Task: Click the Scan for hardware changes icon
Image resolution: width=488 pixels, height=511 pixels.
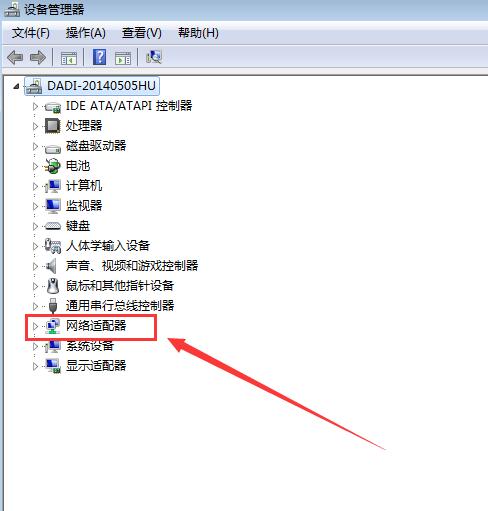Action: click(x=153, y=57)
